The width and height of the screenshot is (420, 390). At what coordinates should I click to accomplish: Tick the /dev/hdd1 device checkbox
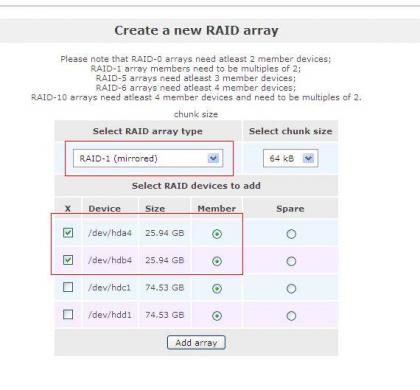[68, 314]
